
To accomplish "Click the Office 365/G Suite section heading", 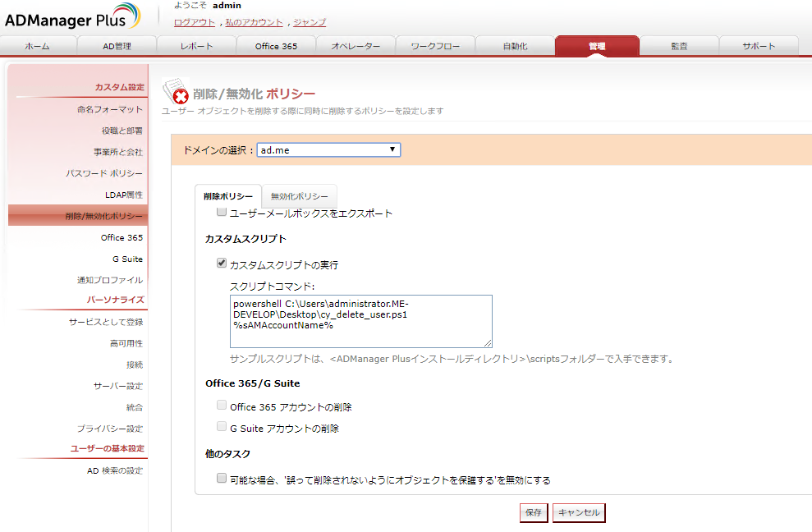I will [253, 383].
